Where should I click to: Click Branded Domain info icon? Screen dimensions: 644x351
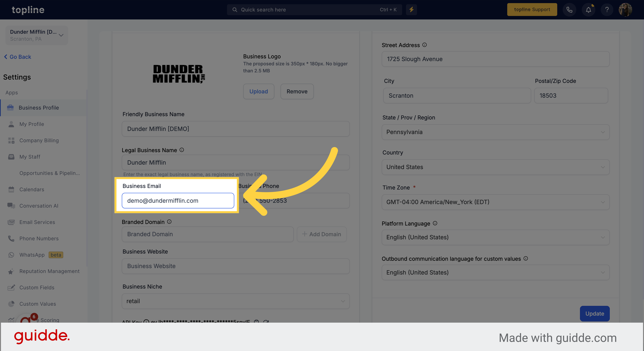pyautogui.click(x=169, y=221)
